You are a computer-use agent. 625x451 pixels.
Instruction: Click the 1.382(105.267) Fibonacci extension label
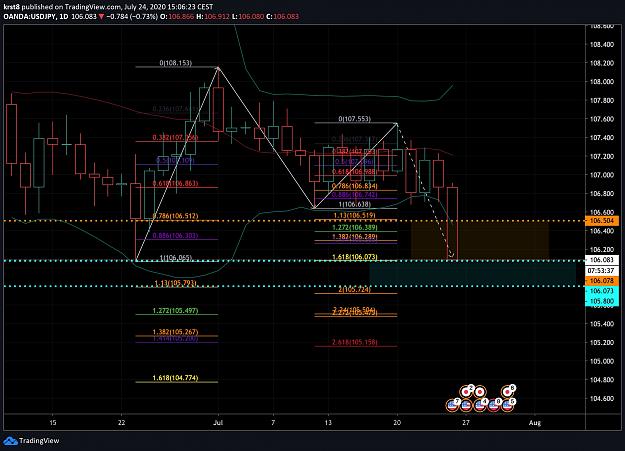pyautogui.click(x=175, y=332)
